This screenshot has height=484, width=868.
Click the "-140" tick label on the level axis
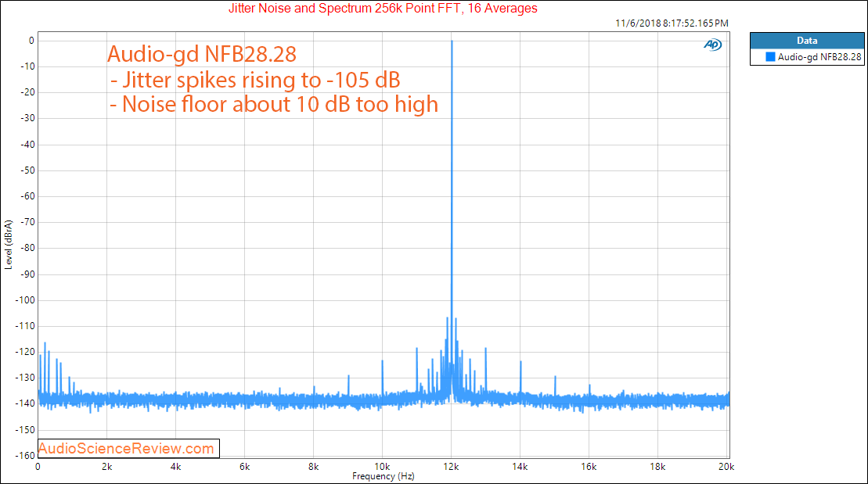[26, 403]
